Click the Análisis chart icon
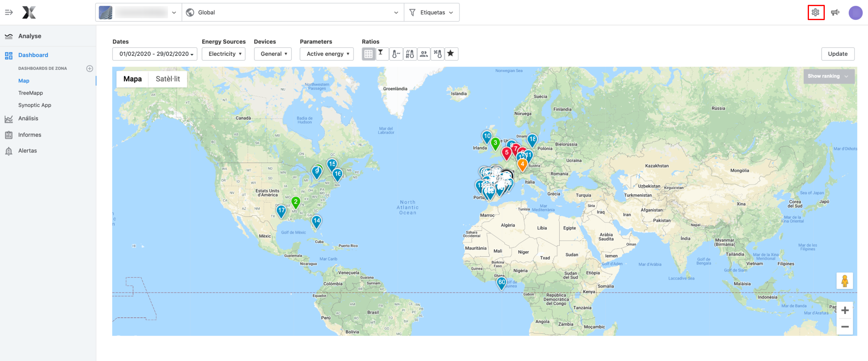Screen dimensions: 868x361 coord(9,119)
